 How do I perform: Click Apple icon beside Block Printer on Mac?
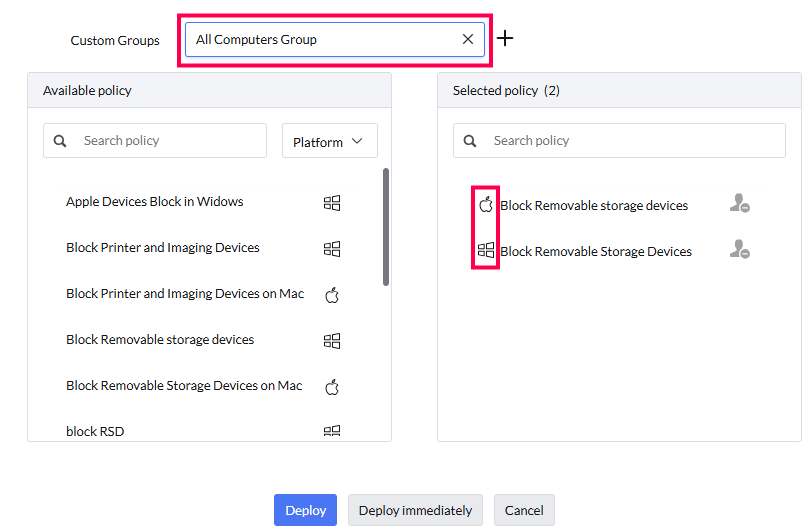coord(332,295)
